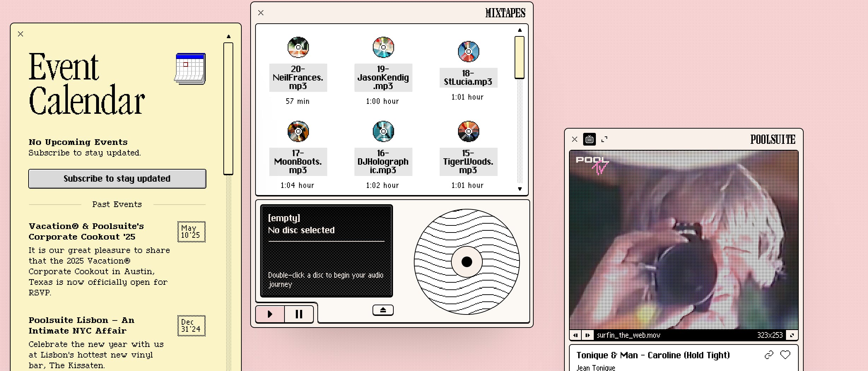Click Event Calendar scroll up arrow

(x=229, y=36)
